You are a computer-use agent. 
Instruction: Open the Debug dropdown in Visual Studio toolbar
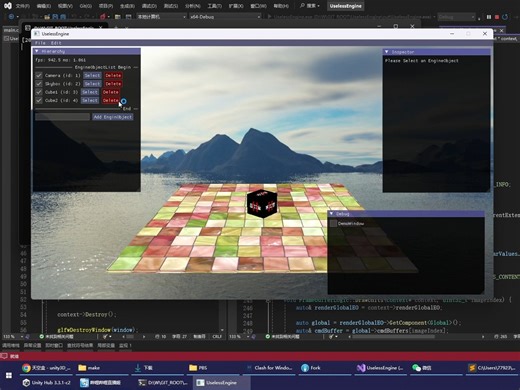pyautogui.click(x=456, y=17)
